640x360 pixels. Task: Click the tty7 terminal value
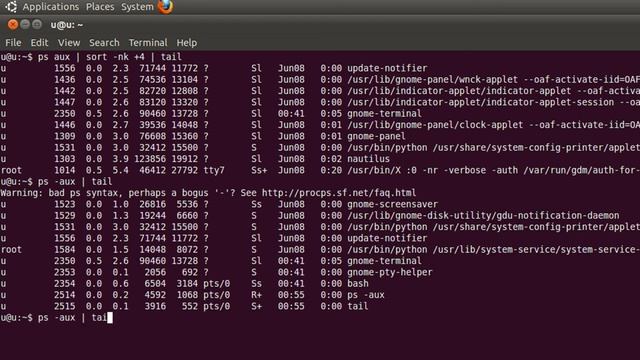pos(214,170)
